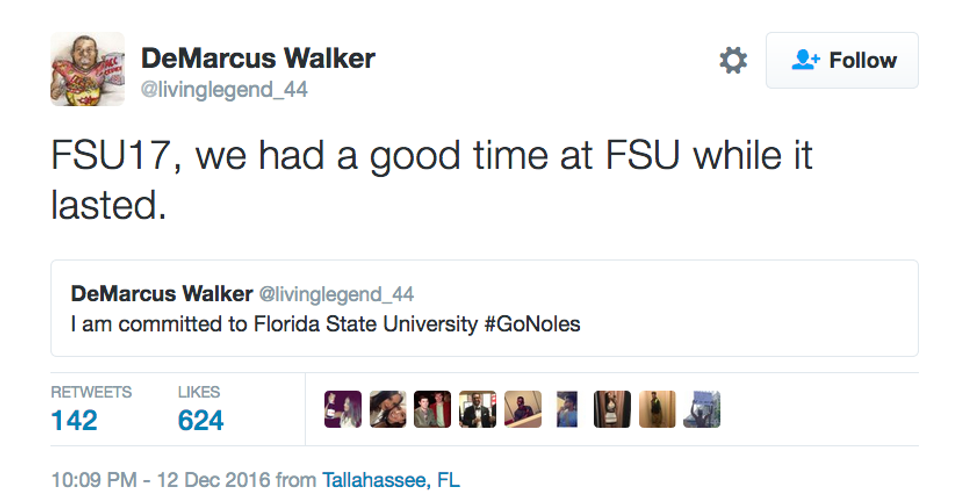Viewport: 980px width, 504px height.
Task: Click the second liker avatar in the row
Action: coord(388,409)
